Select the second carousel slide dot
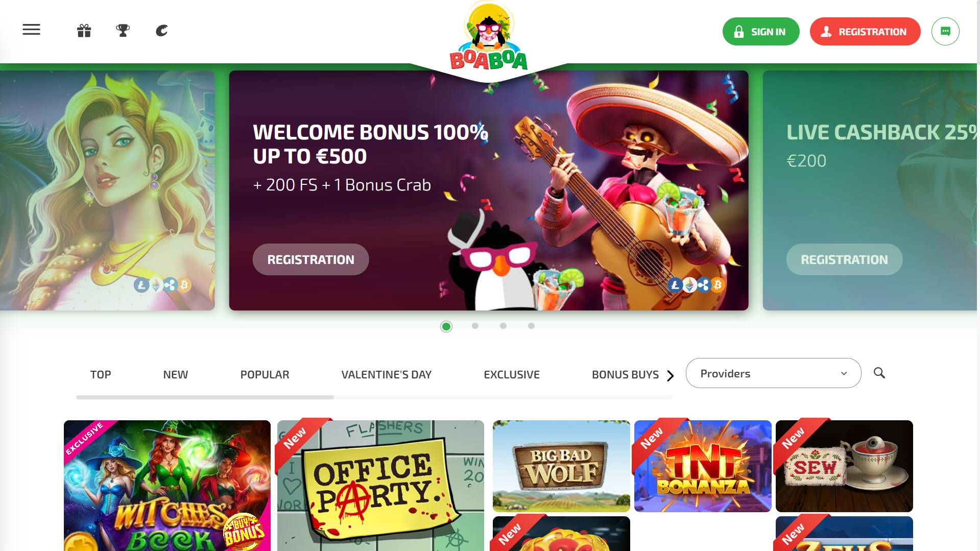This screenshot has height=551, width=980. [x=475, y=326]
